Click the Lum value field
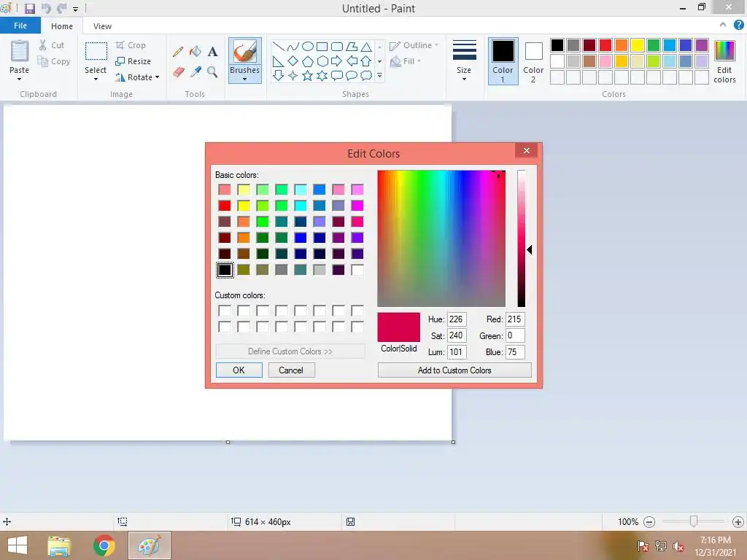 click(457, 352)
